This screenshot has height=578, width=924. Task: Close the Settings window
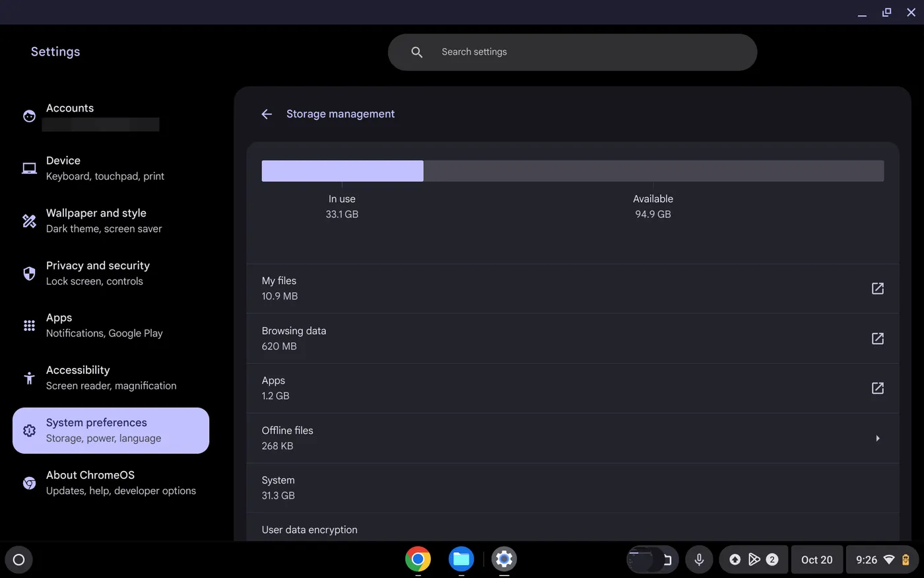point(911,13)
